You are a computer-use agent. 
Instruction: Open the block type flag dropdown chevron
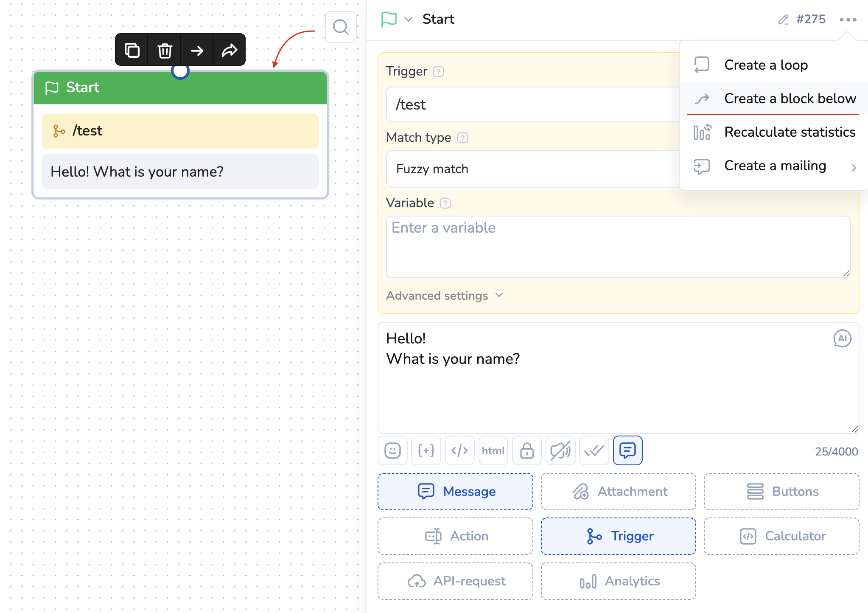(408, 20)
